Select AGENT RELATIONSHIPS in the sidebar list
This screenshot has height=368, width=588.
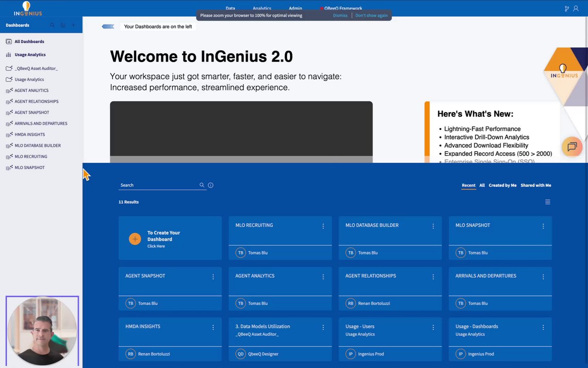pyautogui.click(x=36, y=101)
